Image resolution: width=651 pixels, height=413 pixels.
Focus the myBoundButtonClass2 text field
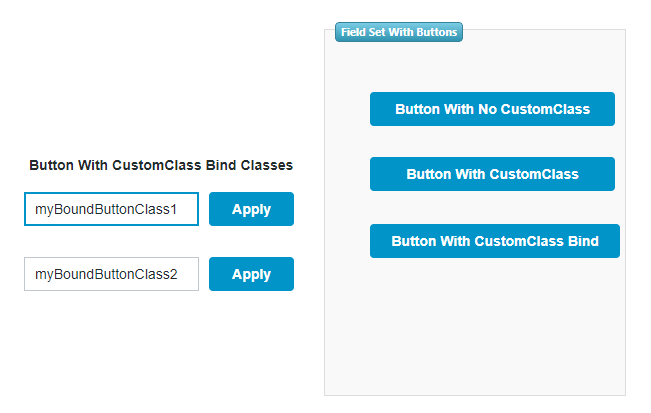pyautogui.click(x=111, y=274)
